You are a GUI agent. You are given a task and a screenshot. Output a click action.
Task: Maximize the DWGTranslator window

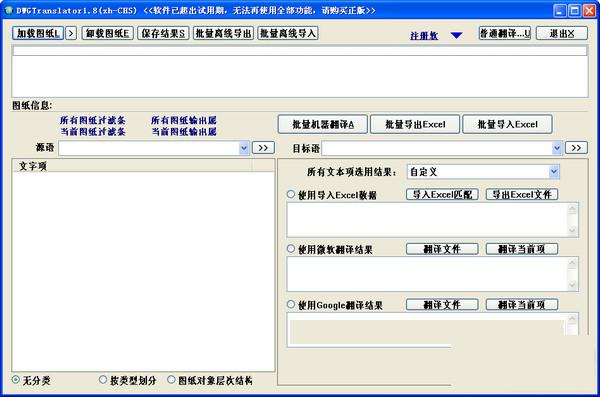574,11
